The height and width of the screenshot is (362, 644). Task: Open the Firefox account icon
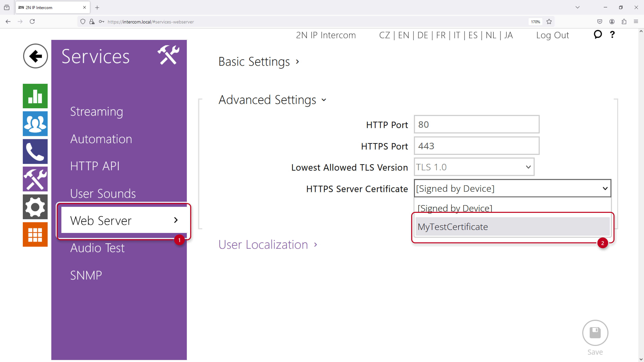pos(612,22)
